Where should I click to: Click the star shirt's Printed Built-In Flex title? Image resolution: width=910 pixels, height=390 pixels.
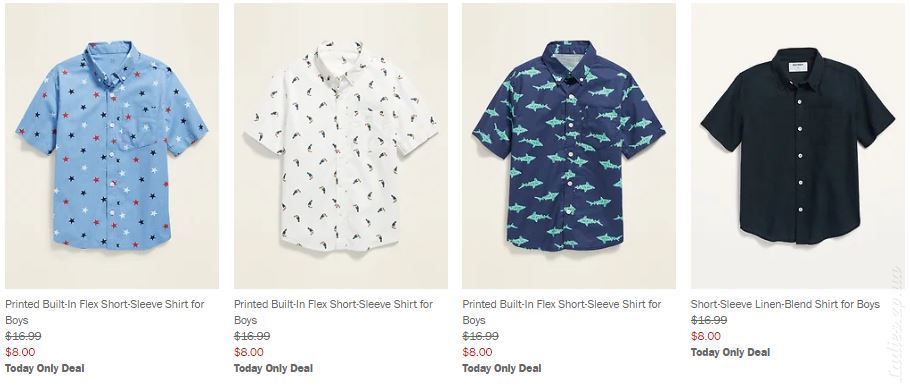pyautogui.click(x=105, y=312)
